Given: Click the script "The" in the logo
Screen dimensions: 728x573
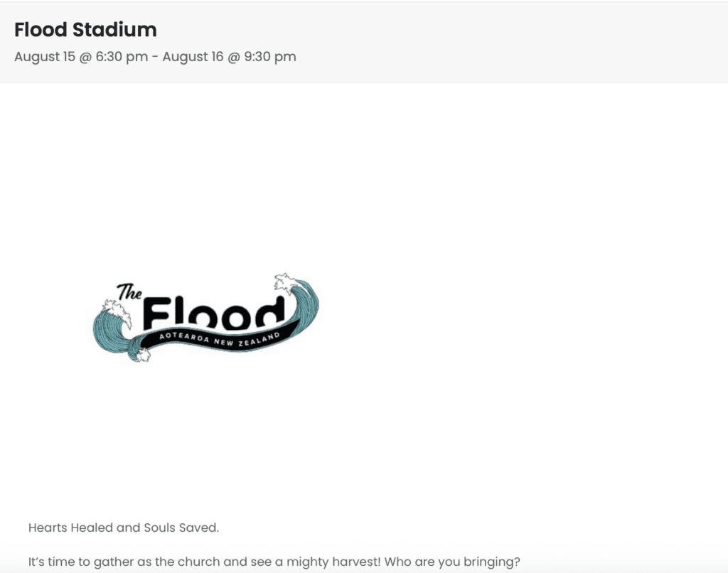Looking at the screenshot, I should click(x=129, y=291).
